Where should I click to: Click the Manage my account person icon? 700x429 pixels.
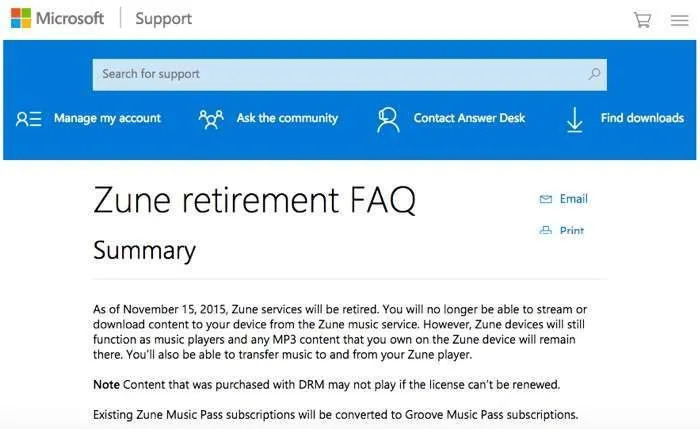pyautogui.click(x=29, y=119)
